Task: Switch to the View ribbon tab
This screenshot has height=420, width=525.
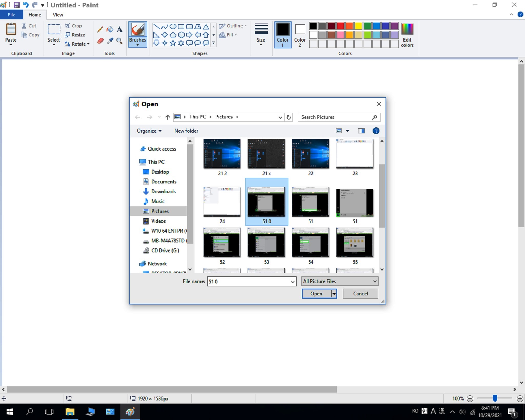Action: click(58, 15)
